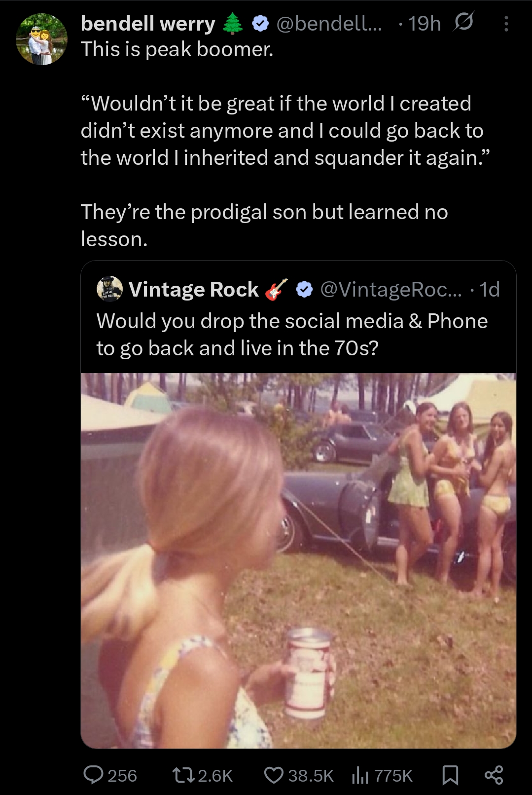Open quoted tweet text about the 70s
Image resolution: width=532 pixels, height=795 pixels.
click(292, 335)
